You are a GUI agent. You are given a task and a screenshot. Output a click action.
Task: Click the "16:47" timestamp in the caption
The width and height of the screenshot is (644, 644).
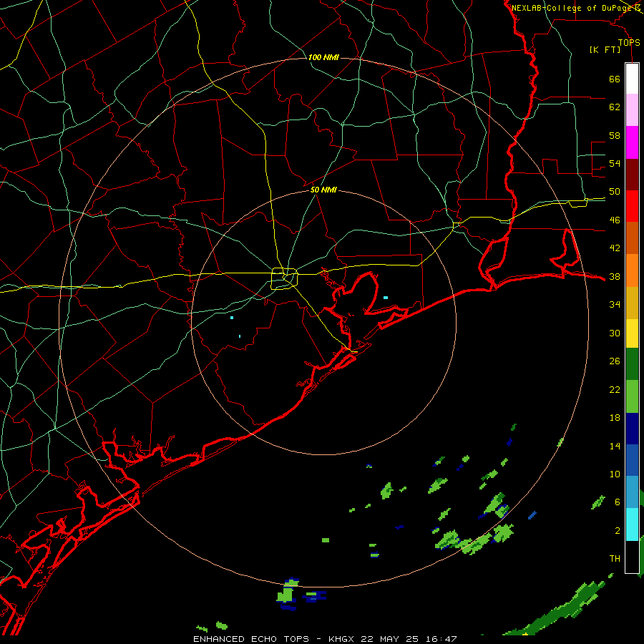tap(440, 639)
